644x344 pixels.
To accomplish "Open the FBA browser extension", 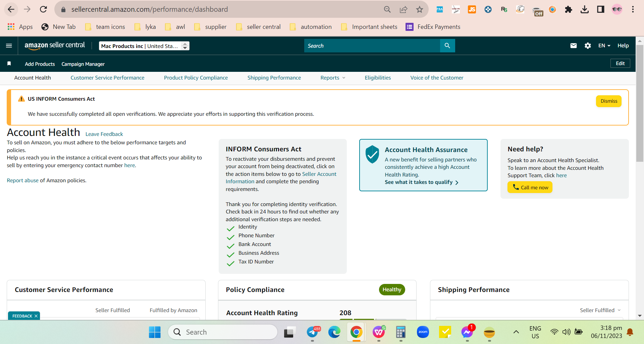I will pos(440,9).
